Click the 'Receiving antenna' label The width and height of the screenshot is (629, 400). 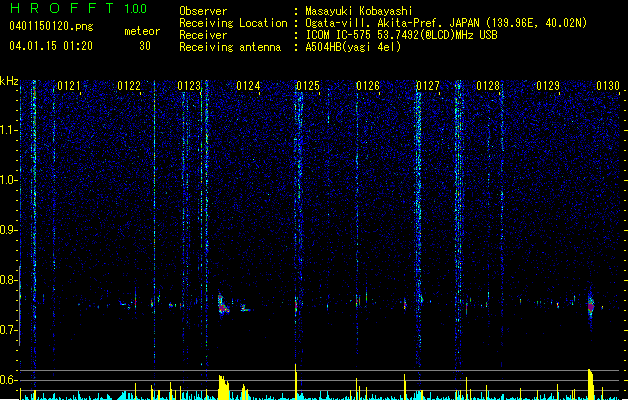[x=230, y=47]
